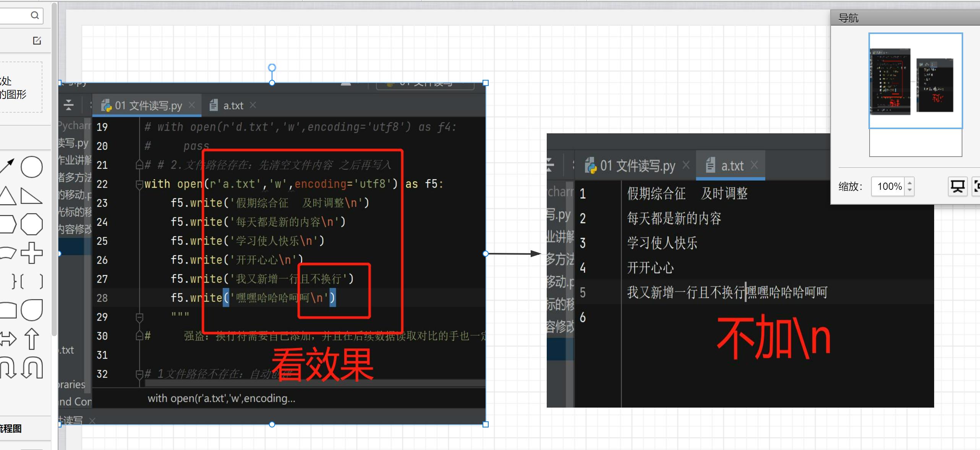Click the top-right resize handle of selection

pos(486,83)
